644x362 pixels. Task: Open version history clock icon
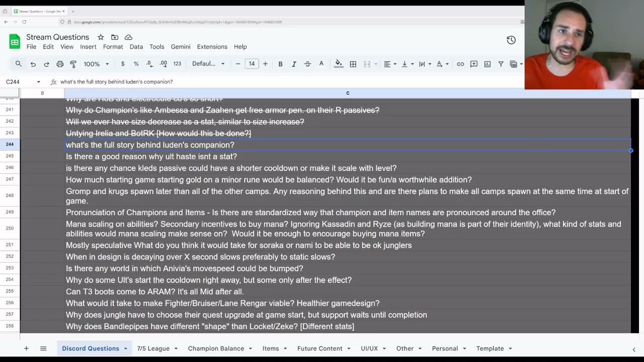pyautogui.click(x=511, y=40)
